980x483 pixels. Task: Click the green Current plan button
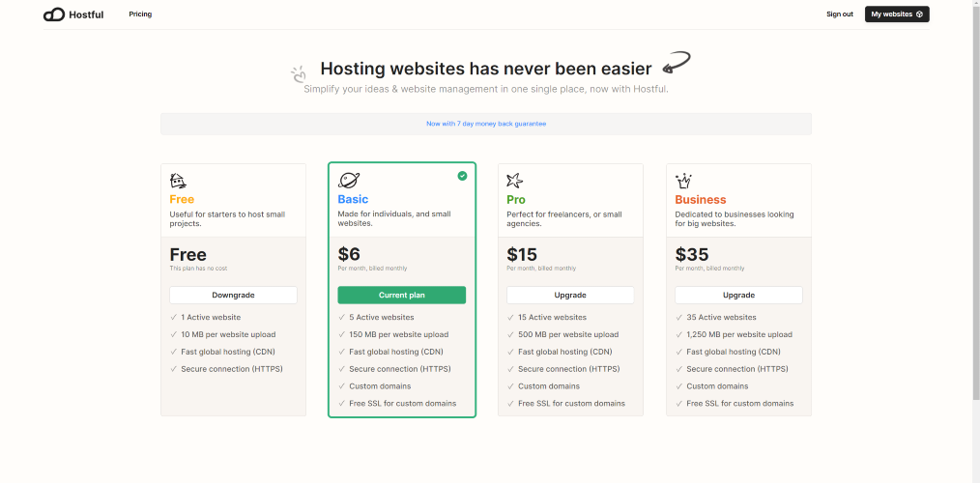[402, 295]
